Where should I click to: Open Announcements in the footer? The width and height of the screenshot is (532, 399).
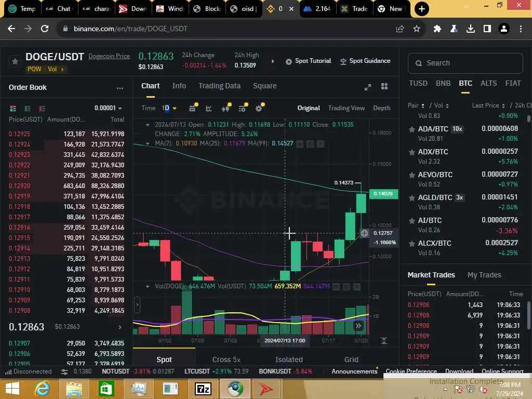pos(354,371)
